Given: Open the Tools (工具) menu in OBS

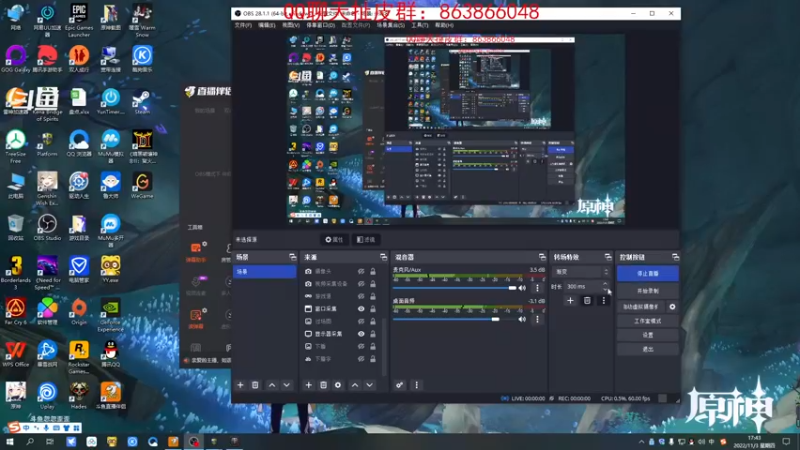Looking at the screenshot, I should [419, 25].
